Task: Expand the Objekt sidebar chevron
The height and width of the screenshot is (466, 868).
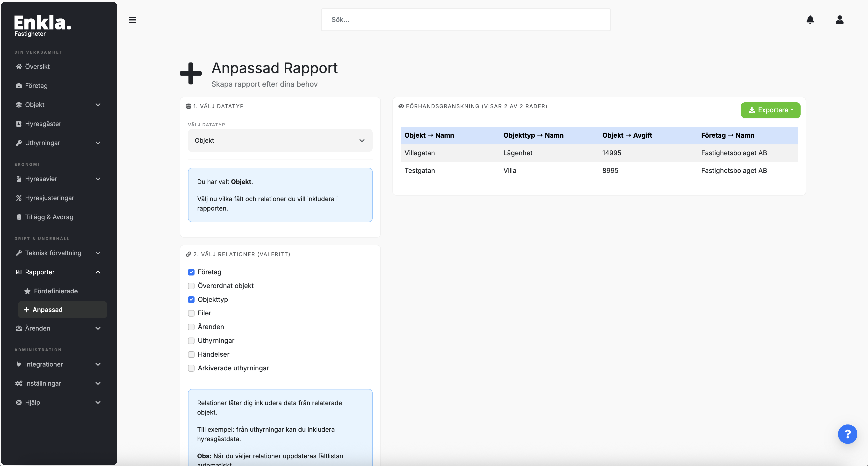Action: pos(98,105)
